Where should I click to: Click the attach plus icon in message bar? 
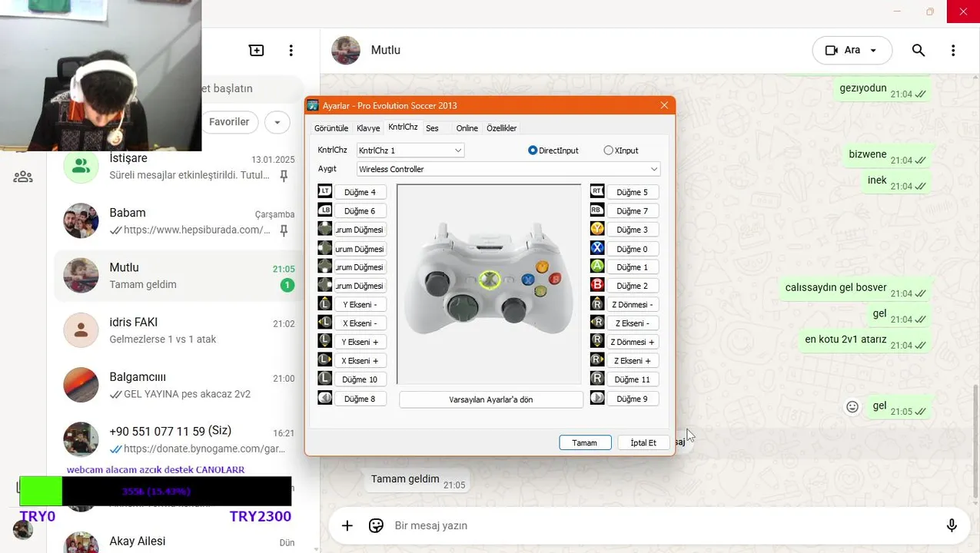(x=347, y=525)
